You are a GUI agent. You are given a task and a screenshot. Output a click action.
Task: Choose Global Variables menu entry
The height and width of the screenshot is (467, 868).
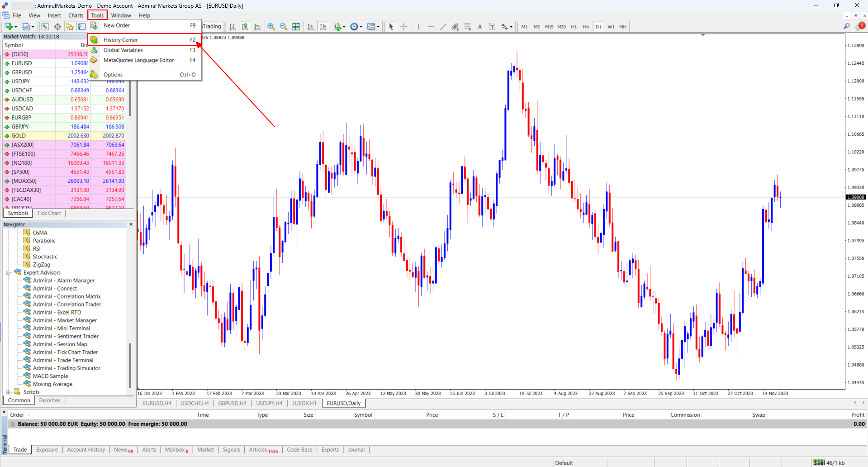click(x=145, y=50)
